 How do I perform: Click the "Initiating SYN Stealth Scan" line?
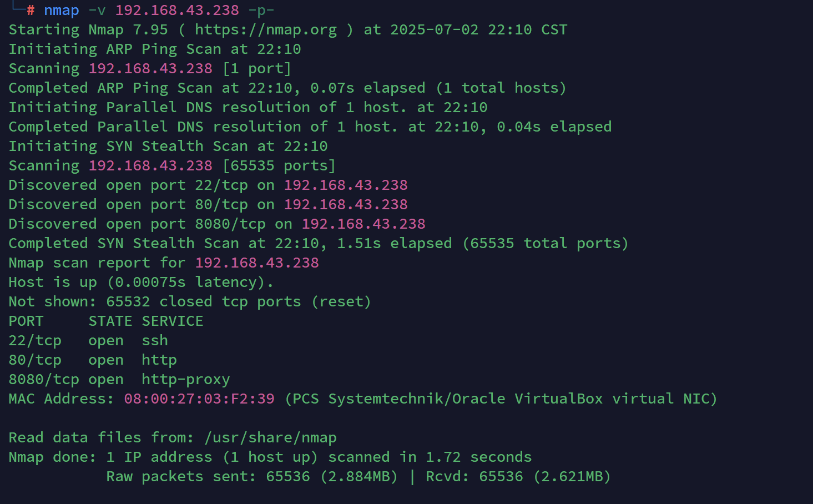(x=168, y=147)
